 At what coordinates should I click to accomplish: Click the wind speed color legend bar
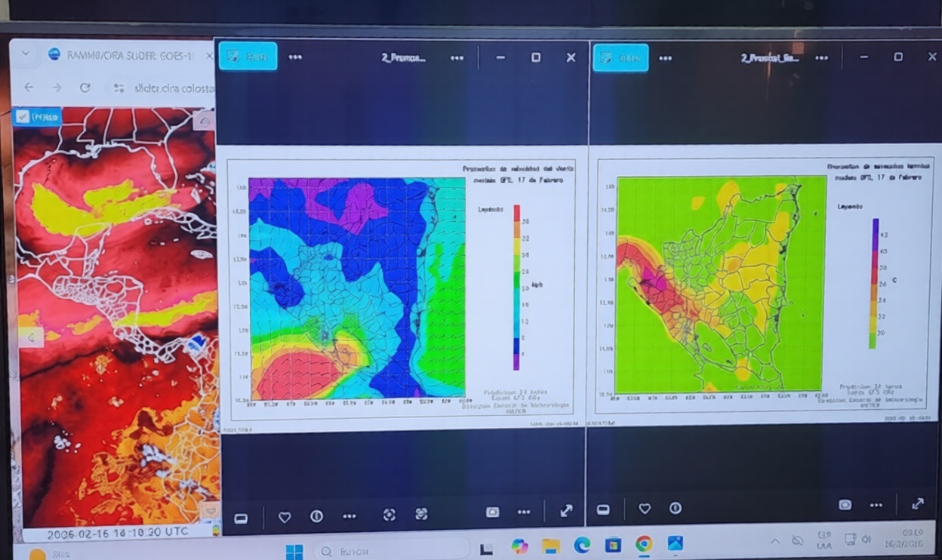point(516,287)
